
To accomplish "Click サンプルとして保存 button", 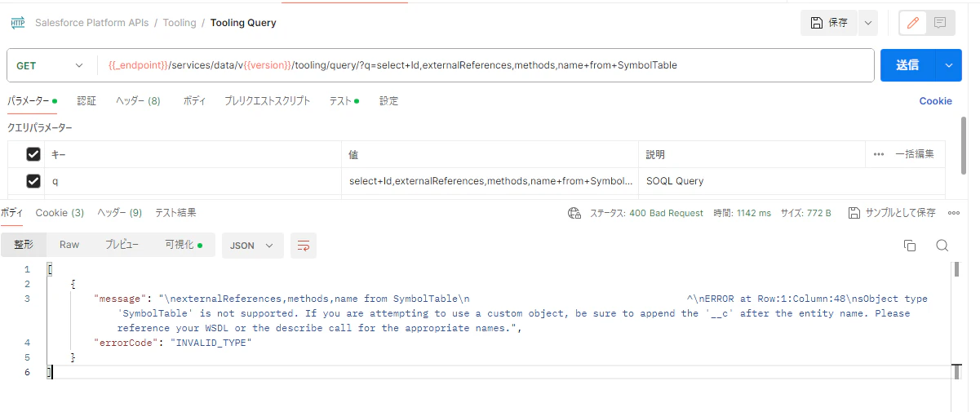I will tap(892, 213).
